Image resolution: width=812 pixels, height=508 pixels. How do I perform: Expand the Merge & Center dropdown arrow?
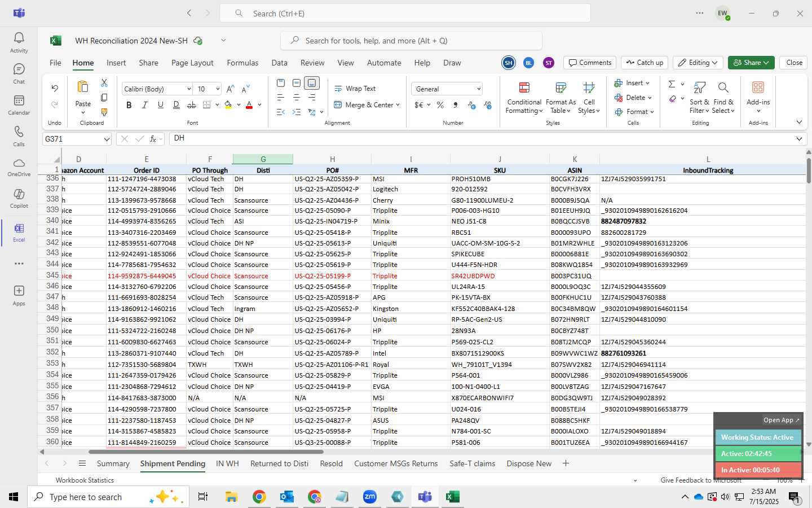398,105
